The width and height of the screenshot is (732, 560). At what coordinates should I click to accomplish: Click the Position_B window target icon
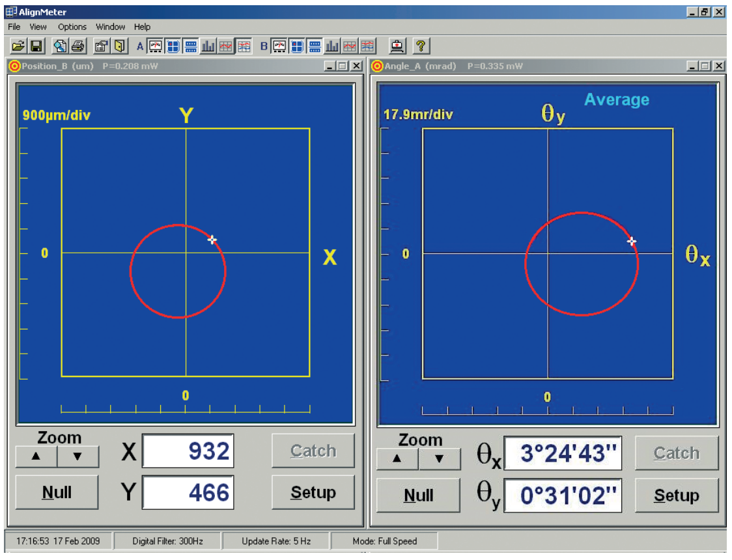point(14,66)
